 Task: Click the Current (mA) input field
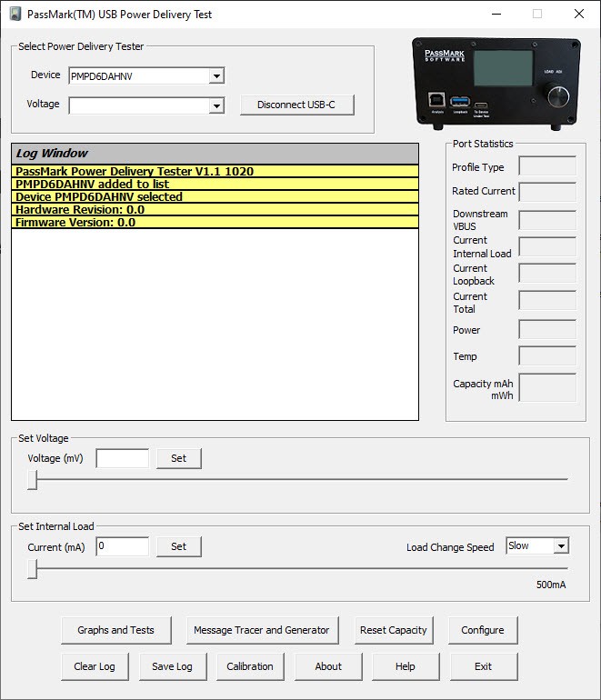tap(123, 547)
